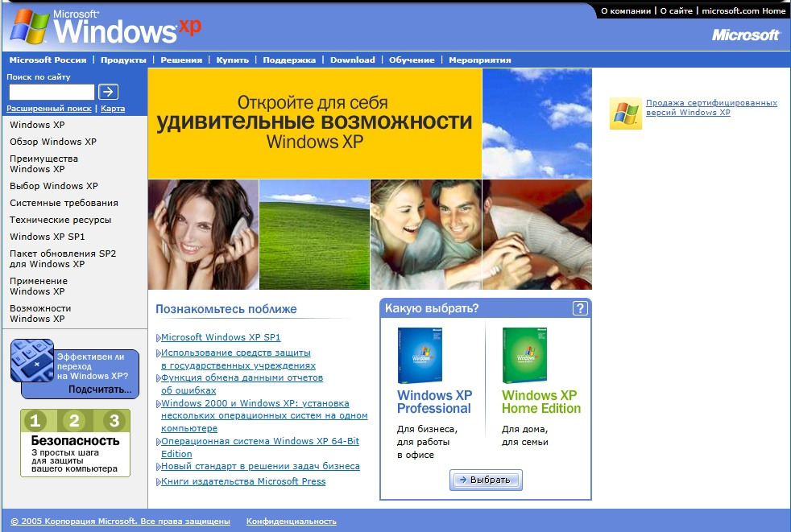Go to microsoft.com Home
This screenshot has height=532, width=791.
[743, 10]
